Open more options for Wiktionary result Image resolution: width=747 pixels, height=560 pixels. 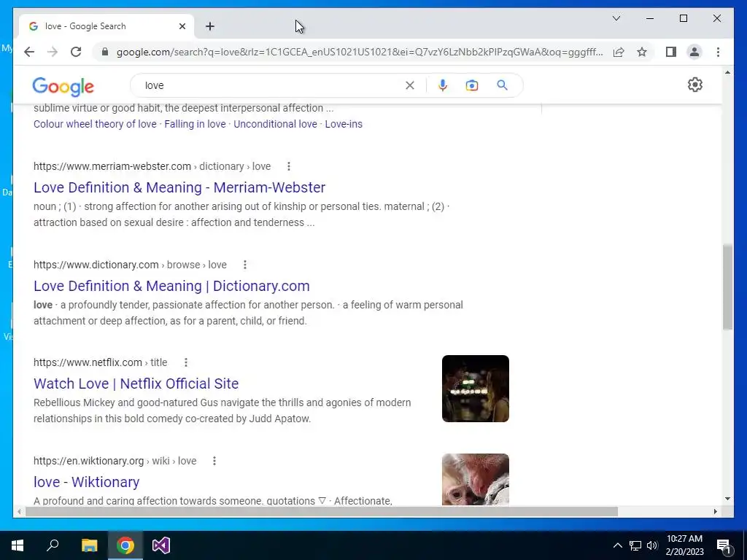click(214, 461)
